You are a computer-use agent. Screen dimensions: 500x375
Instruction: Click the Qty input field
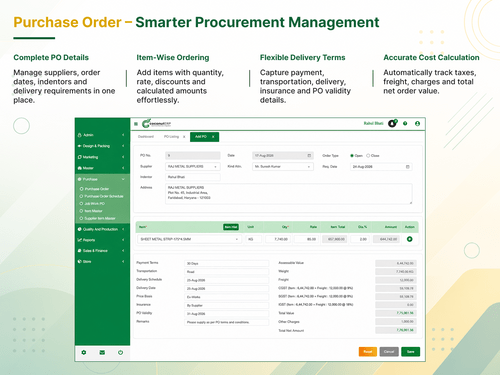pos(278,239)
